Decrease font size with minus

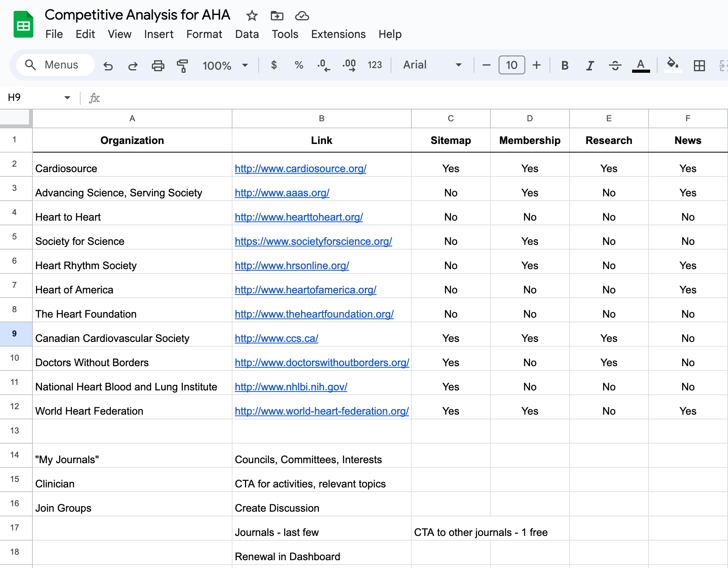click(x=487, y=65)
